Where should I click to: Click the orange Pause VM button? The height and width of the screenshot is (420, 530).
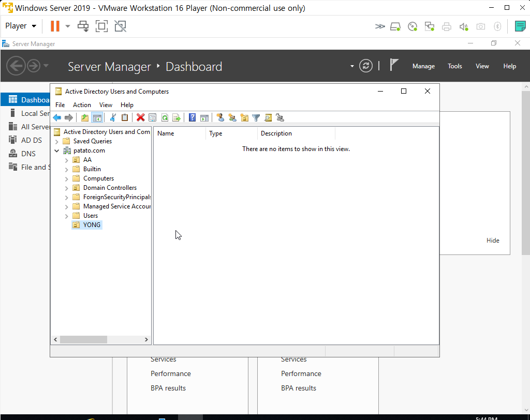[55, 26]
